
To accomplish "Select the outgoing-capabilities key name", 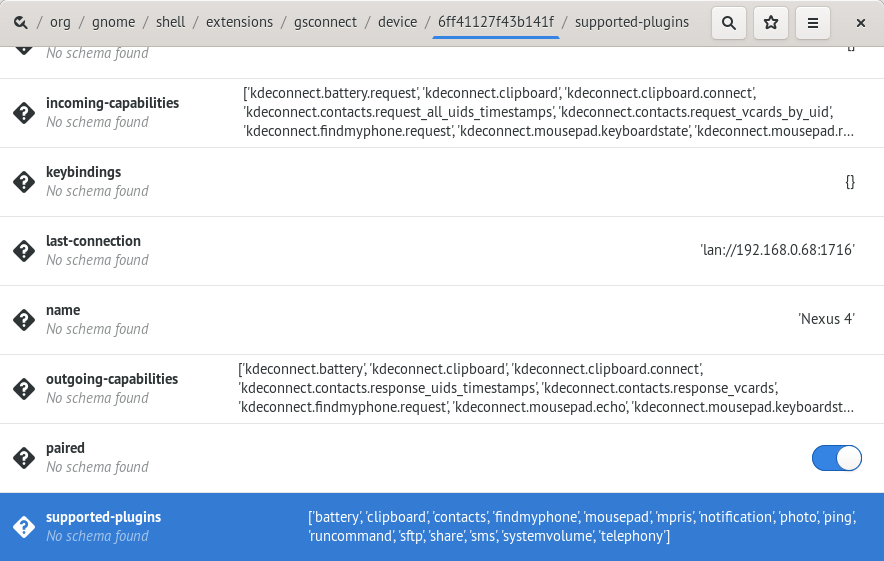I will (112, 379).
